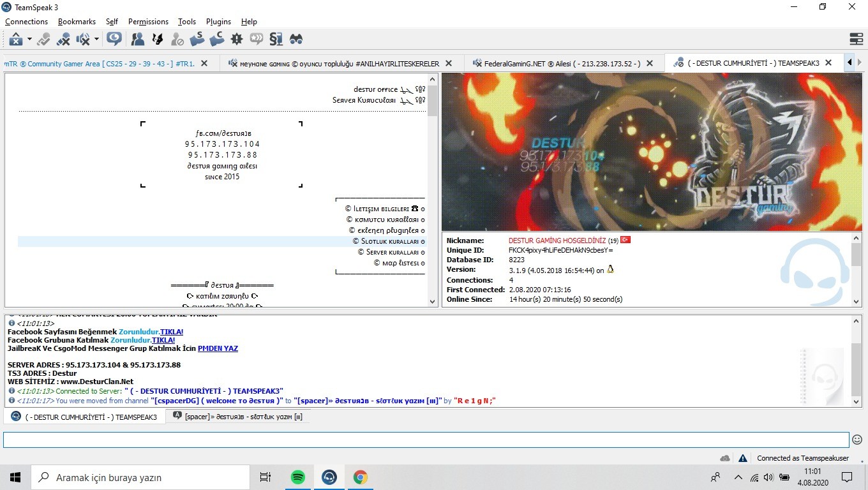Click the person with blocked sign icon
This screenshot has height=490, width=868.
pyautogui.click(x=177, y=39)
